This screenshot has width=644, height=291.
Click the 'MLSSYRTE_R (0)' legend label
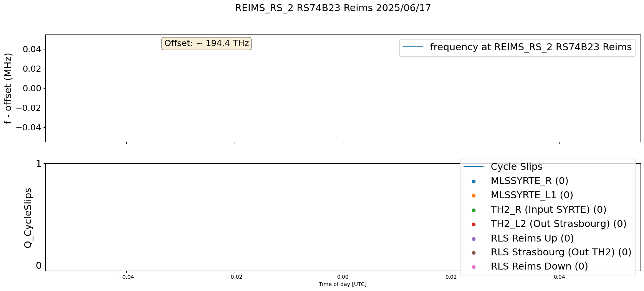529,181
